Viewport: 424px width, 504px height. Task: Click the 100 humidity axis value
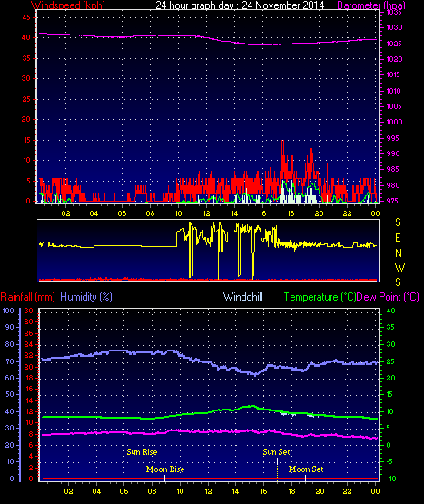(x=8, y=311)
